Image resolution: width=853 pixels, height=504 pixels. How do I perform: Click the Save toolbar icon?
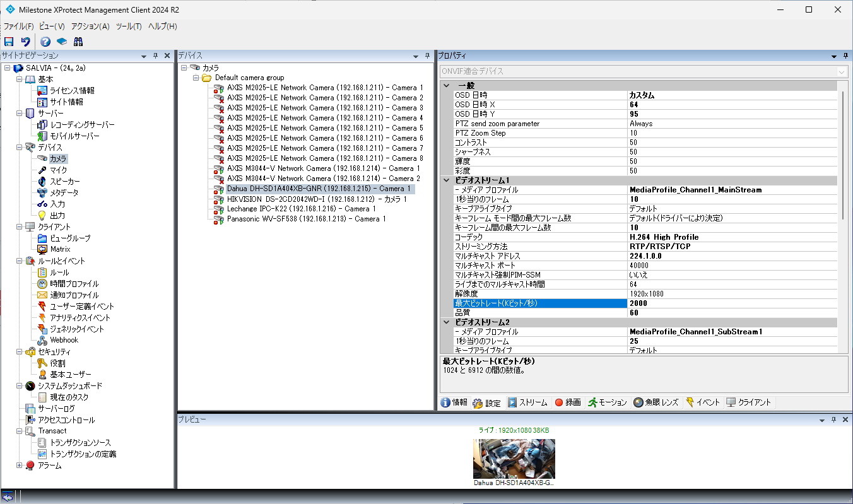pos(9,42)
